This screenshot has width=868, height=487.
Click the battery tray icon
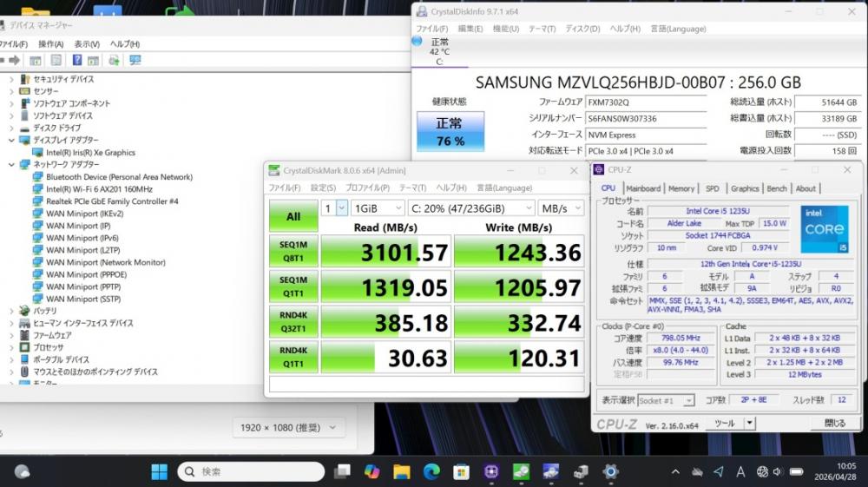tap(797, 472)
